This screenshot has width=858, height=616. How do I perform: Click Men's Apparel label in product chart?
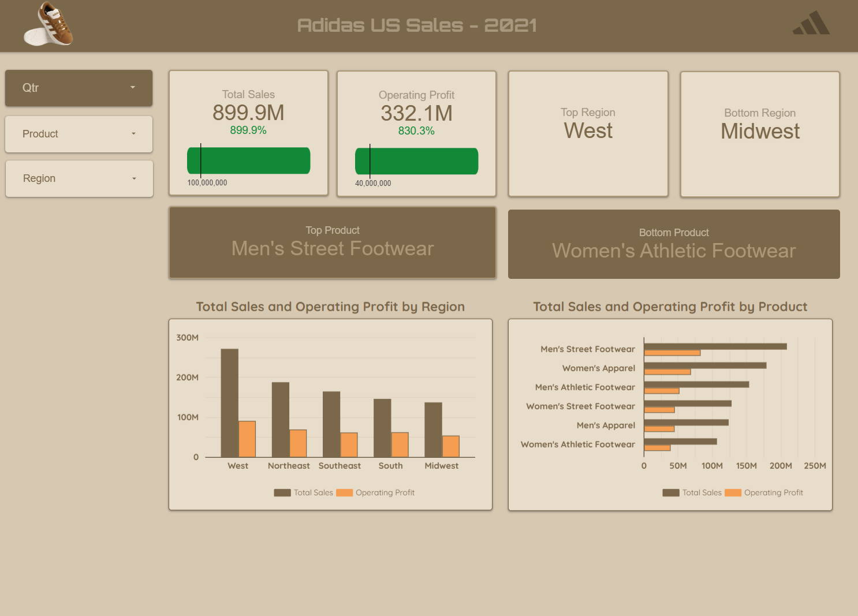(x=606, y=425)
